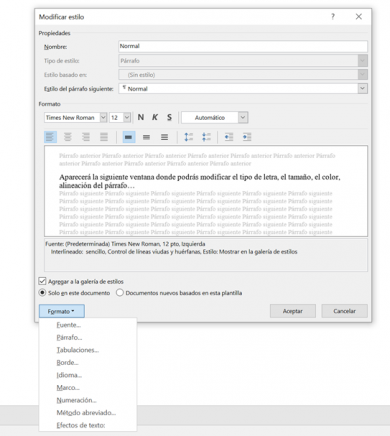This screenshot has height=436, width=390.
Task: Apply bold with the N button
Action: coord(141,117)
